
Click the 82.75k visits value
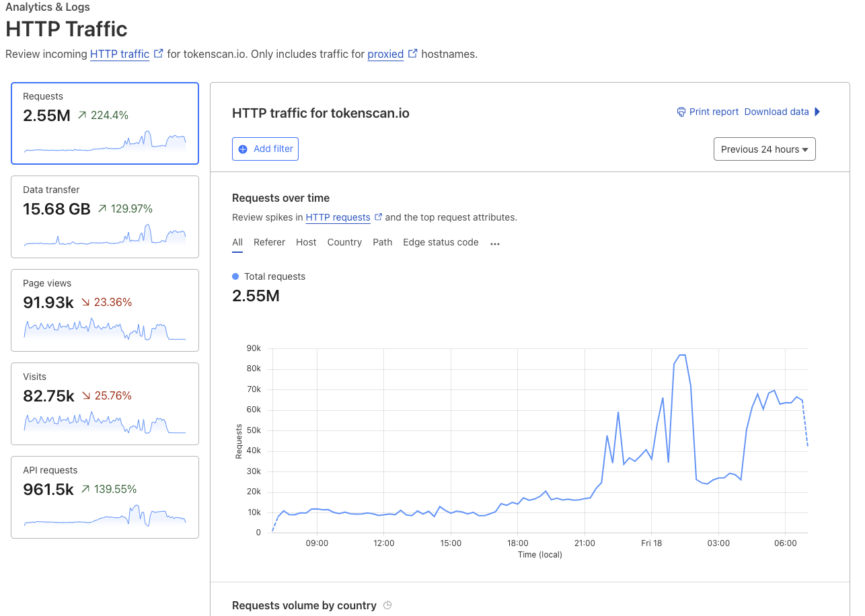click(x=48, y=396)
